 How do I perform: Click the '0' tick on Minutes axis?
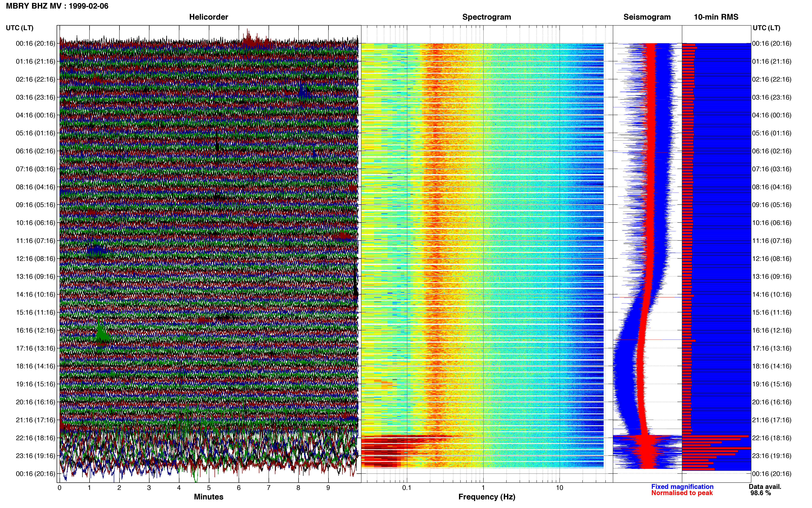[59, 488]
